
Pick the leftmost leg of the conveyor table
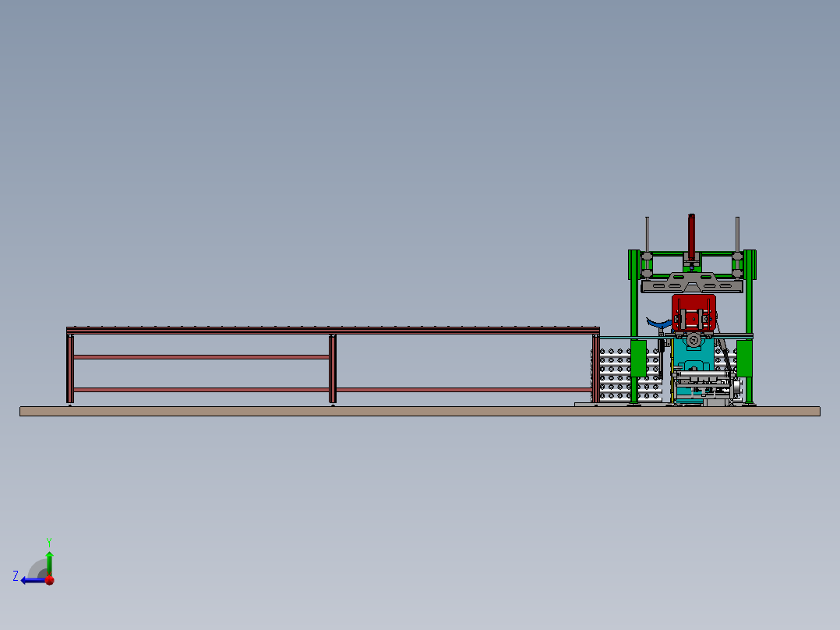pos(70,369)
